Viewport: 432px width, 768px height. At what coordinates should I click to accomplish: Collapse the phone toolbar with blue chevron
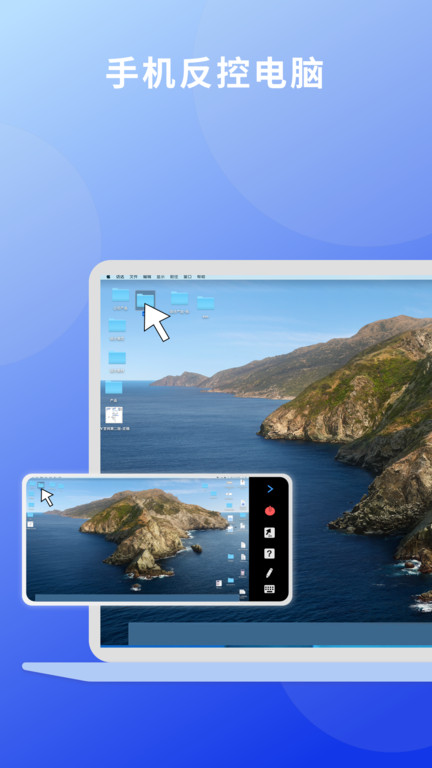[x=270, y=489]
